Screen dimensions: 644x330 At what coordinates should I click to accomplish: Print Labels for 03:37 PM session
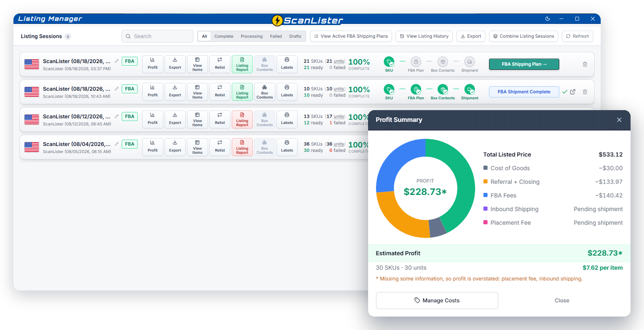point(287,64)
